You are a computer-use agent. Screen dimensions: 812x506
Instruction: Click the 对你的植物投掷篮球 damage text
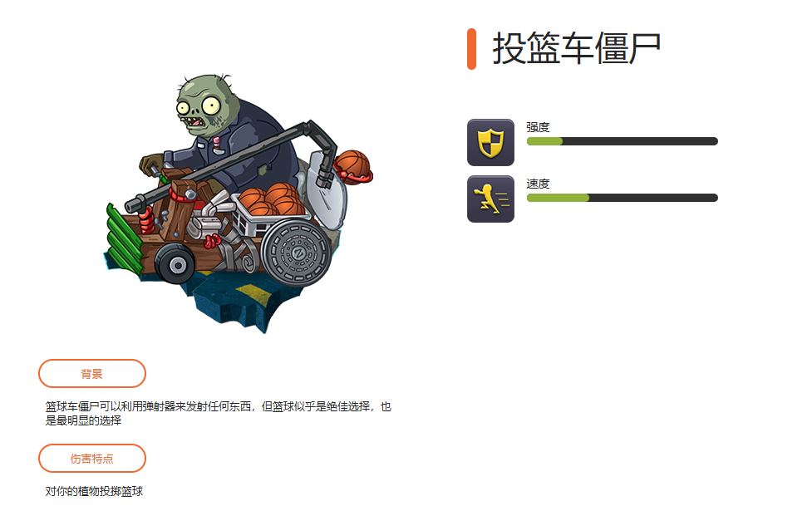pos(94,491)
